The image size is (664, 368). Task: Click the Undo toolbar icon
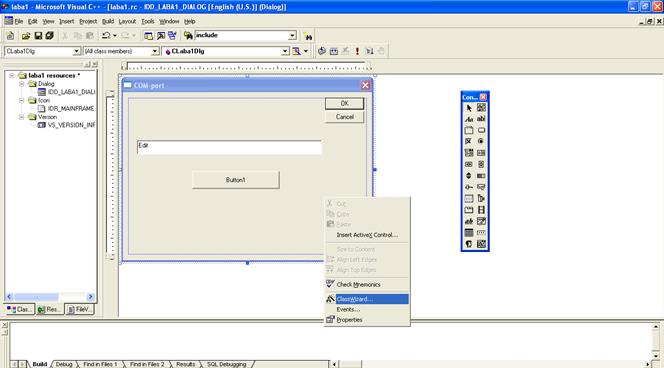(106, 36)
